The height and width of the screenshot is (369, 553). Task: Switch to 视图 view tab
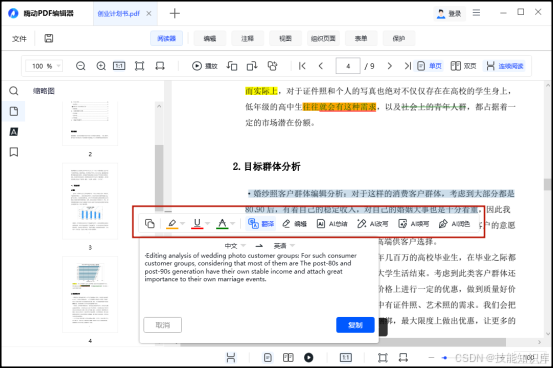click(285, 38)
